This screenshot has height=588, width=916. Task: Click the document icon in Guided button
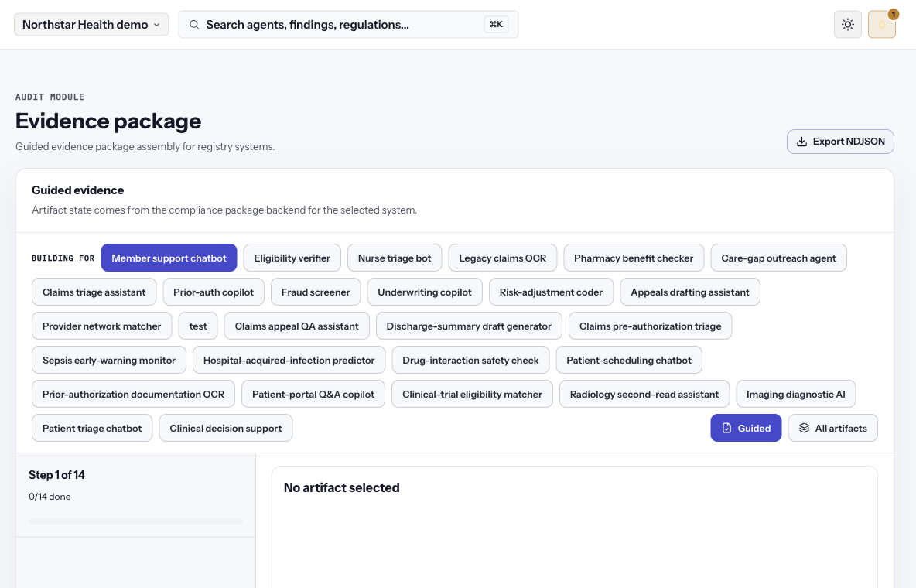point(726,428)
